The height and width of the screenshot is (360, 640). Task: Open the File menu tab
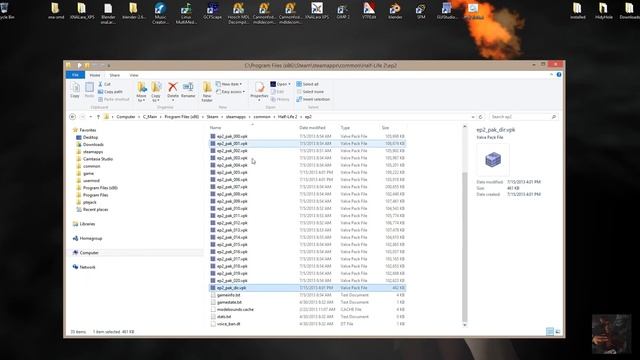[x=75, y=75]
